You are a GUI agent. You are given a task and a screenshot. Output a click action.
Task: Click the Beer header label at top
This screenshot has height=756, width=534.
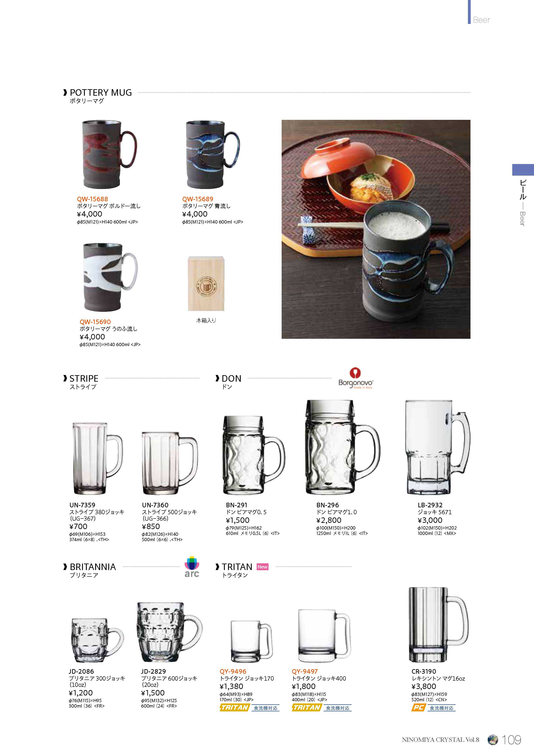click(x=481, y=20)
